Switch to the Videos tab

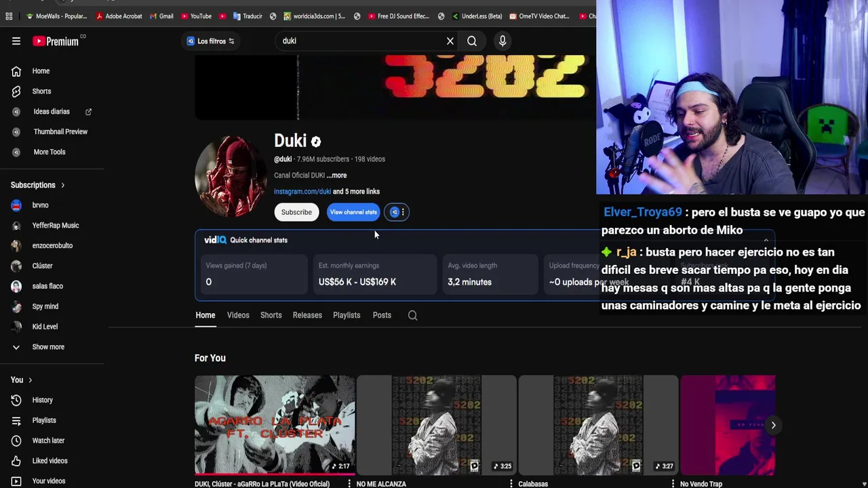click(238, 315)
